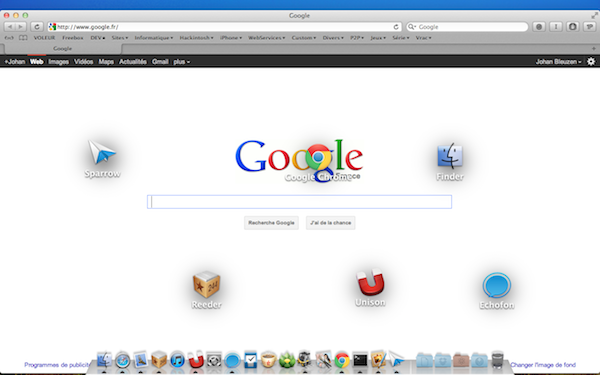Open the VOLEUR bookmark

44,38
